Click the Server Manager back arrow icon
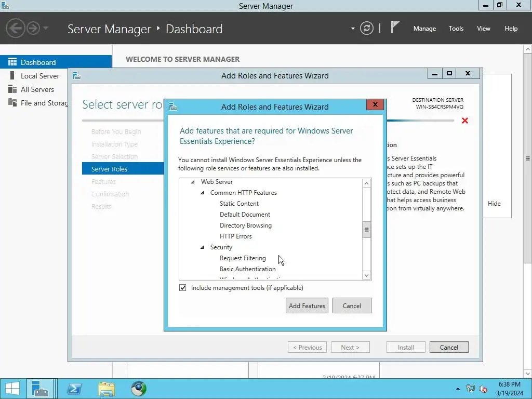The width and height of the screenshot is (532, 399). click(16, 28)
